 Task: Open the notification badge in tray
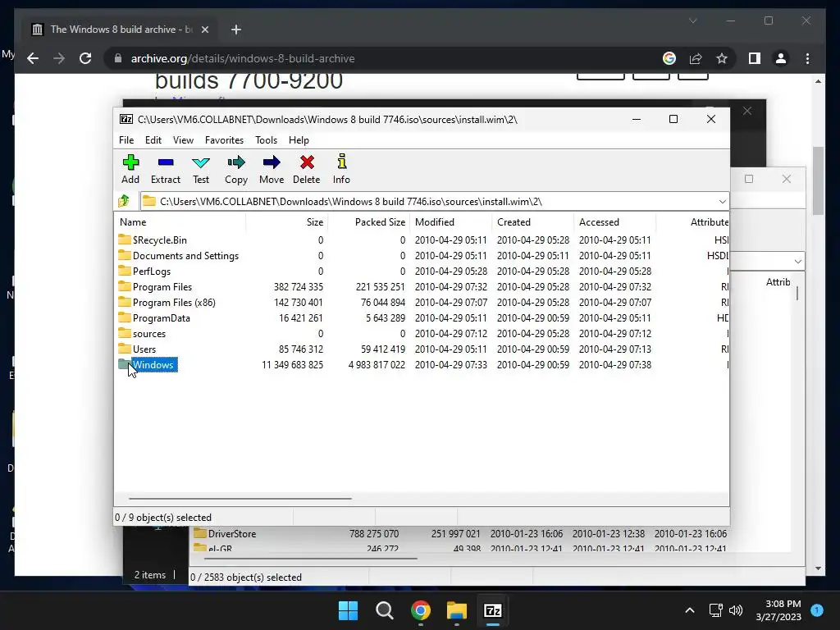click(x=817, y=610)
